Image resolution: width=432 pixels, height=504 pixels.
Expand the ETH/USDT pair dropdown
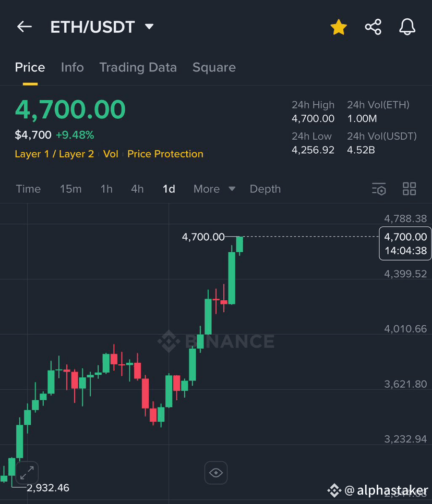click(x=149, y=27)
